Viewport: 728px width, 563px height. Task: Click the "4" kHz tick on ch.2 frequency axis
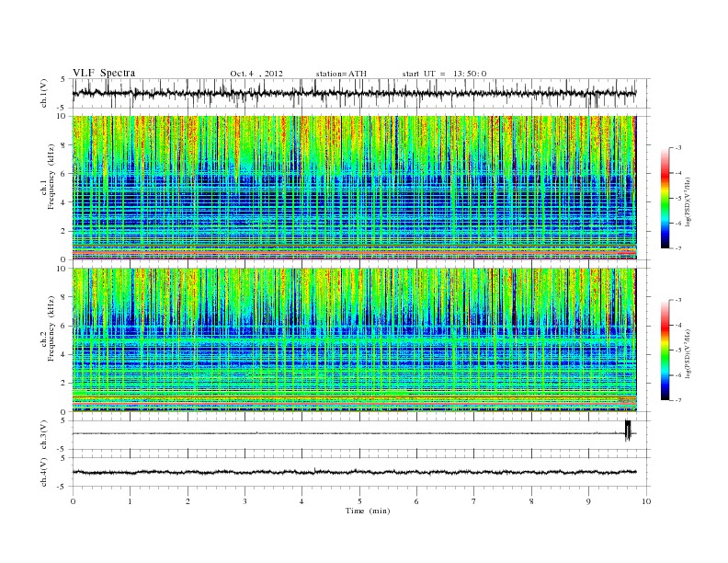(63, 354)
